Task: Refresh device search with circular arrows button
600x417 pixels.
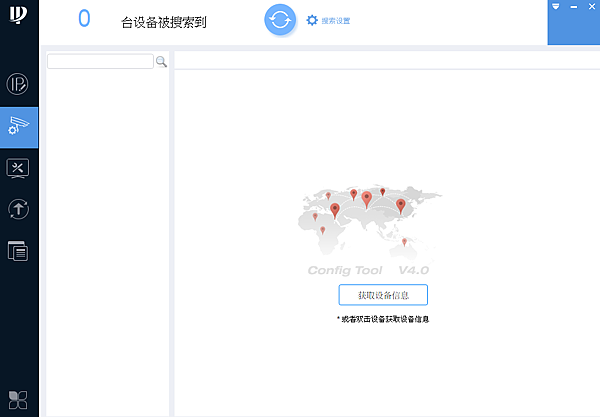Action: click(280, 20)
